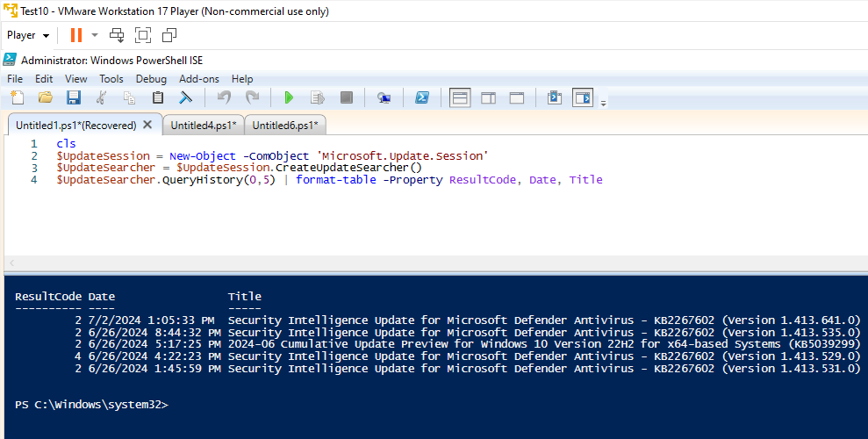Image resolution: width=868 pixels, height=439 pixels.
Task: Open the VMware Player dropdown menu
Action: click(28, 35)
